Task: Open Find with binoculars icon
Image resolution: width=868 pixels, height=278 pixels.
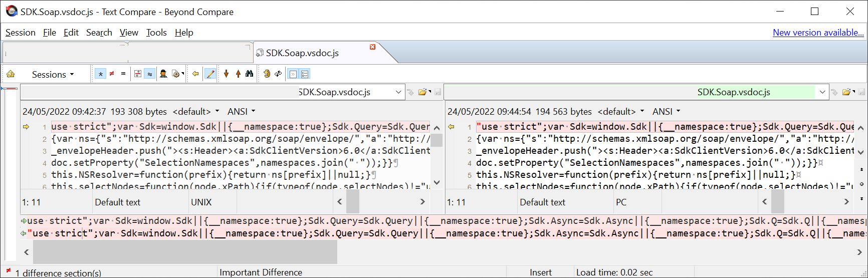Action: (249, 74)
